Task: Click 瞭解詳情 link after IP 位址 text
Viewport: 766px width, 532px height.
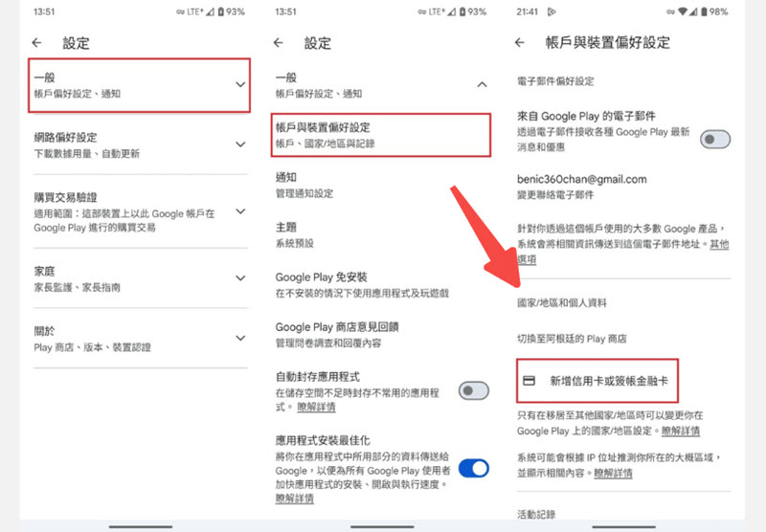Action: (613, 473)
